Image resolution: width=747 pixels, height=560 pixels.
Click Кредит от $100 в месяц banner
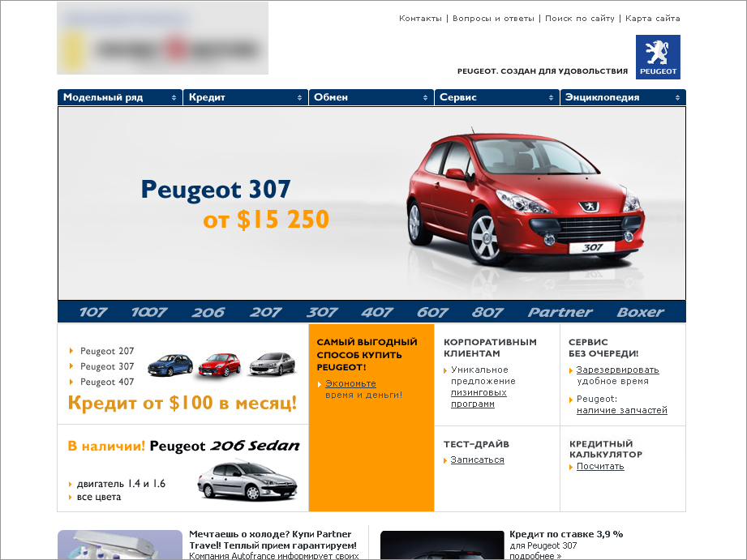[x=182, y=403]
